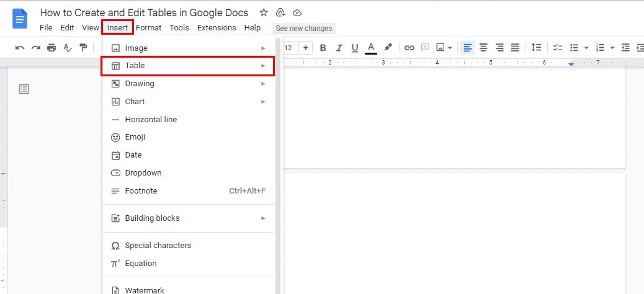Click the font size box showing 12
The image size is (644, 294).
[289, 48]
